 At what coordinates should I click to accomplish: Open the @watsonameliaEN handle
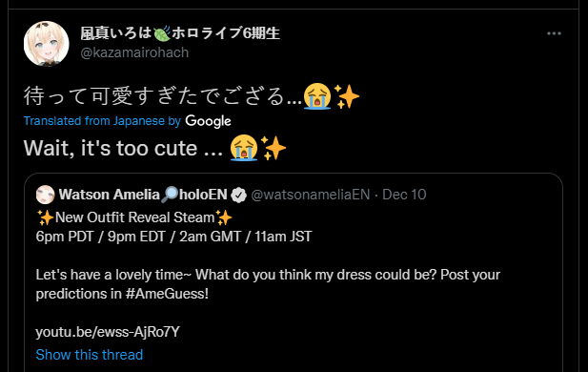coord(310,195)
